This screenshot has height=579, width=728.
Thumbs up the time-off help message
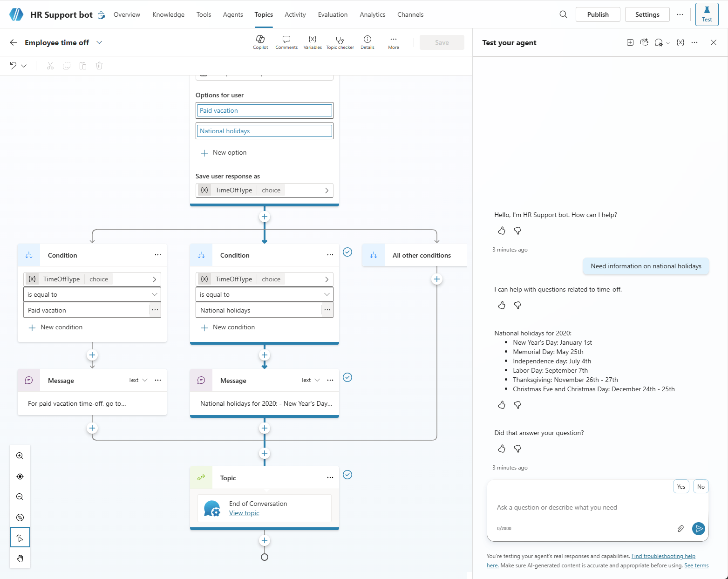click(x=502, y=305)
